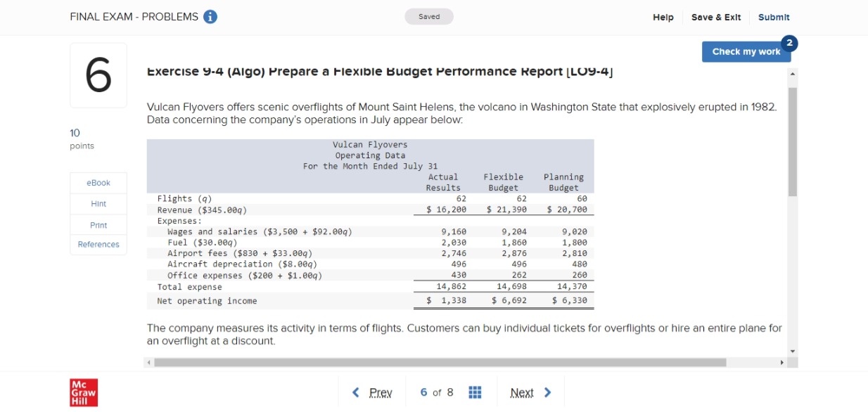Click the Planning Budget column header

tap(563, 182)
